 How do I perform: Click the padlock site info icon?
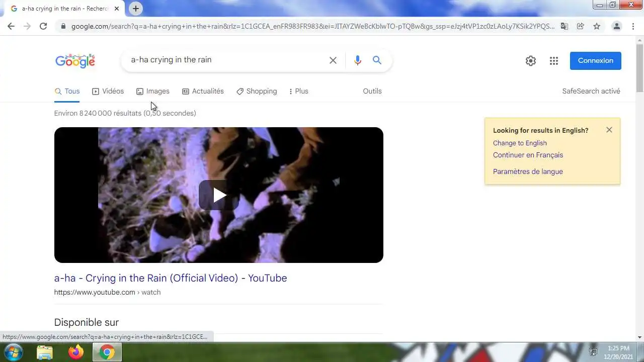pyautogui.click(x=63, y=26)
